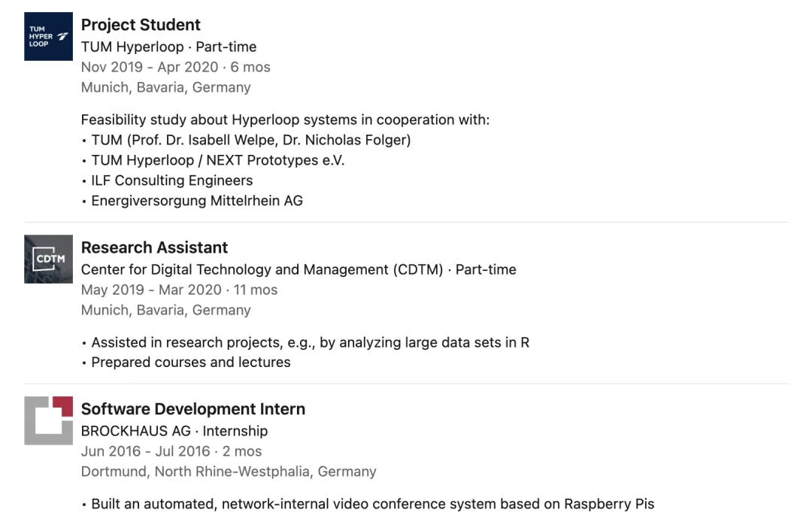Select the Prof. Dr. Isabell Welpe bullet
Viewport: 812px width, 531px height.
point(251,140)
